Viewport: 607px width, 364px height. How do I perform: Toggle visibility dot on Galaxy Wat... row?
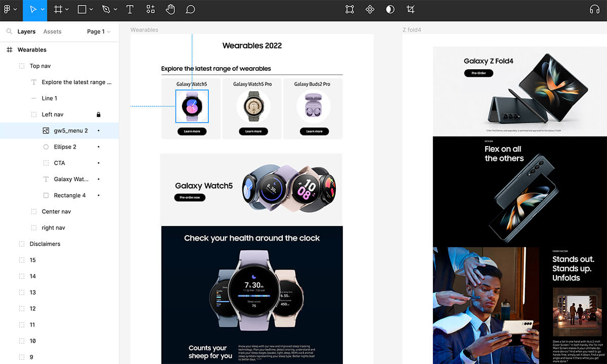99,179
